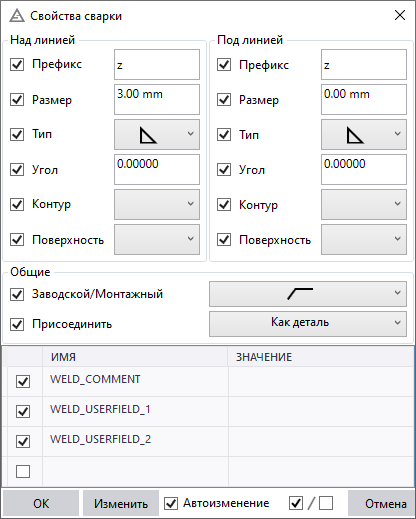Check all boxes with the checked toggle icon

(x=296, y=503)
